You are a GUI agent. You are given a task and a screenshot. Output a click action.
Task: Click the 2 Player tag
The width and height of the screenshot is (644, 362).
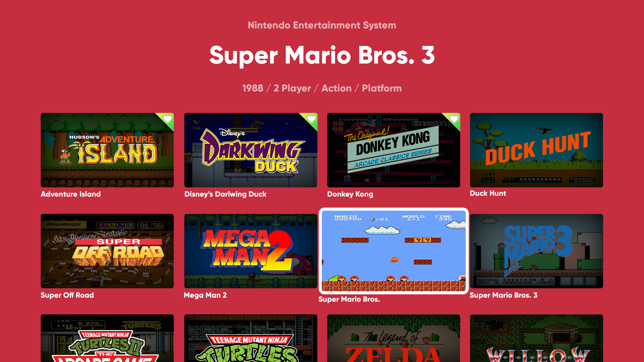tap(292, 88)
